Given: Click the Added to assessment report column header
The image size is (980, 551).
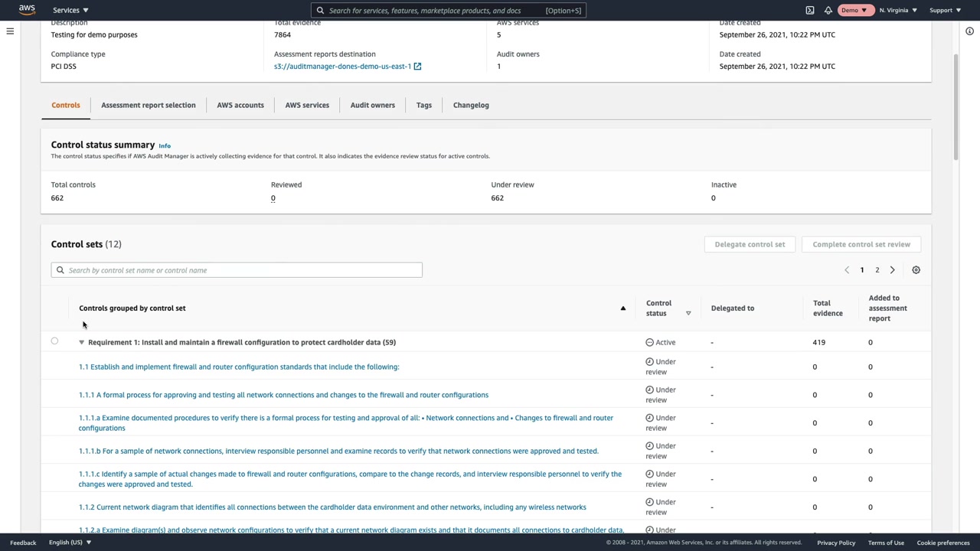Looking at the screenshot, I should tap(888, 308).
